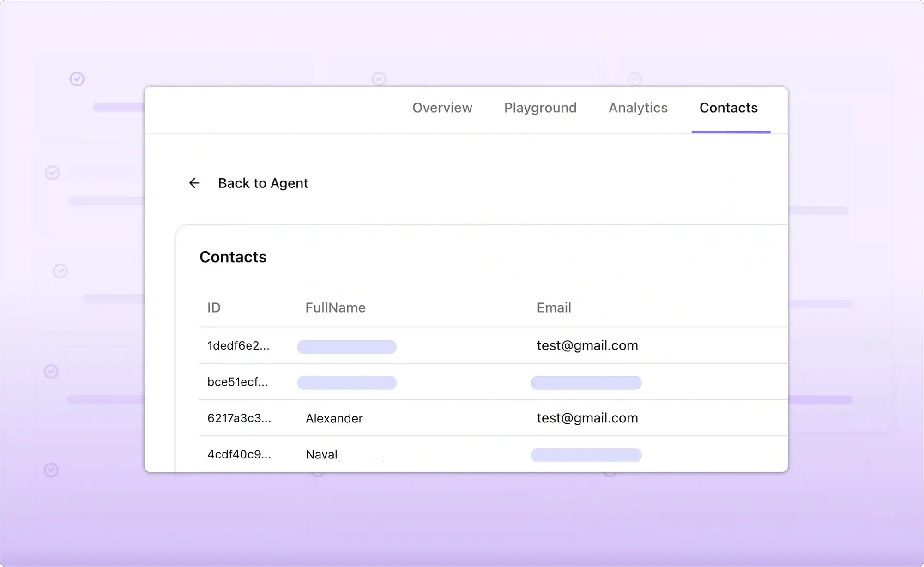Open the Overview tab
Viewport: 924px width, 567px height.
click(x=442, y=108)
